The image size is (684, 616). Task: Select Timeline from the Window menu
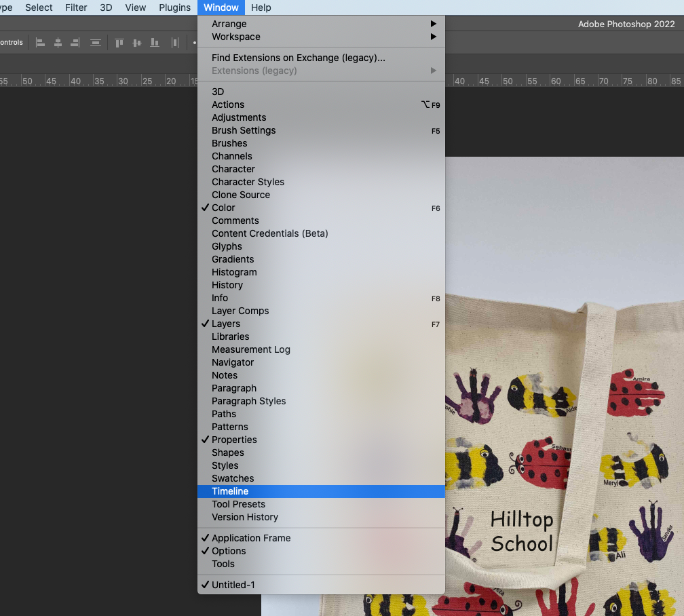(x=230, y=491)
